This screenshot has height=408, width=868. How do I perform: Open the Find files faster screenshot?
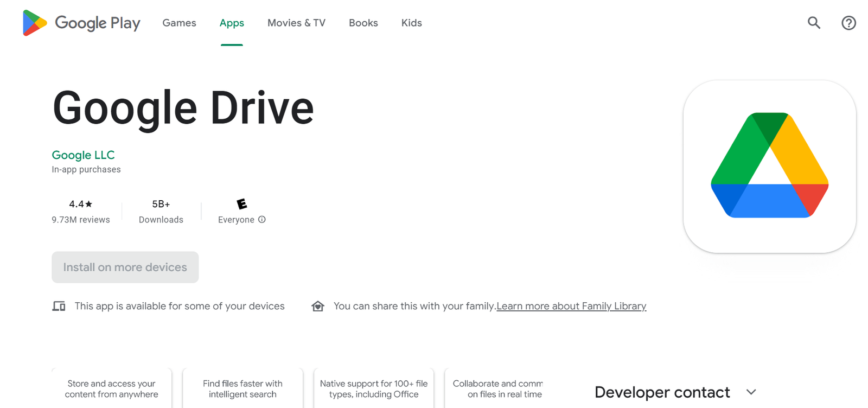243,388
